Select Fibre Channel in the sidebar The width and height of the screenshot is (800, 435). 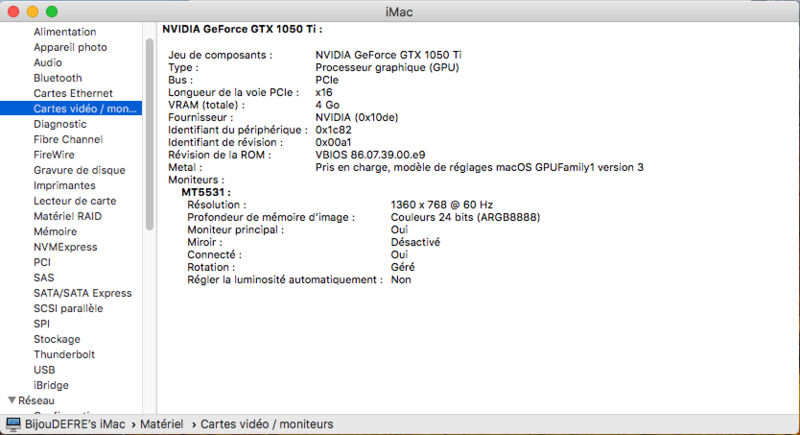(x=68, y=139)
